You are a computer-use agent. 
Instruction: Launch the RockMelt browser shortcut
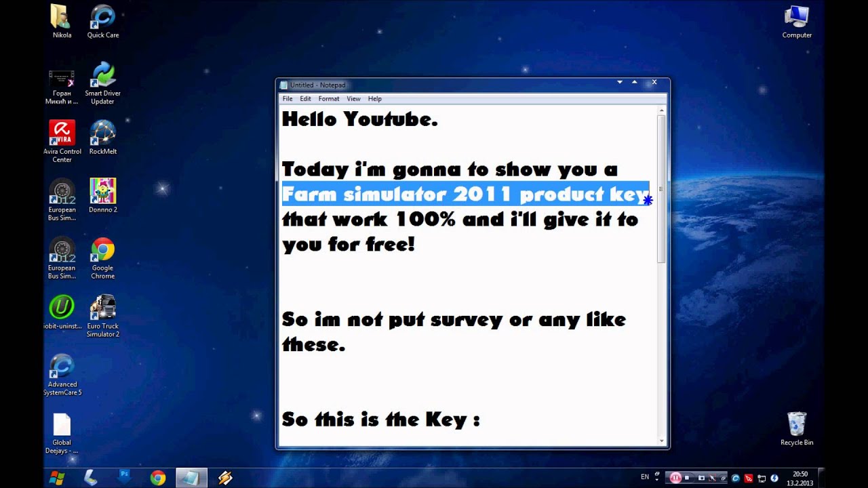[x=103, y=137]
